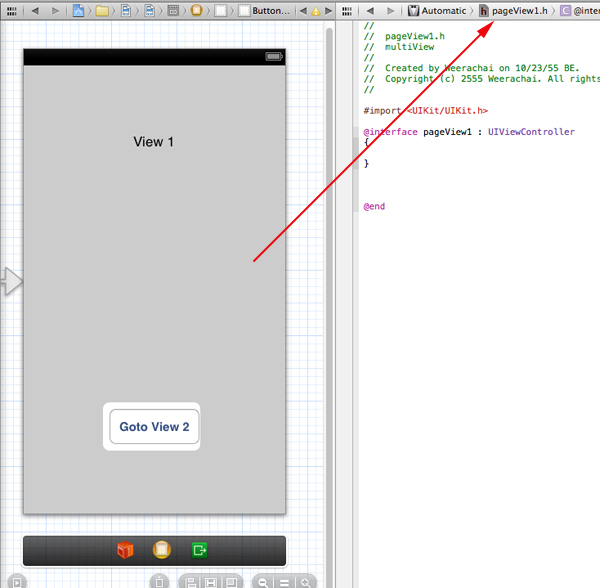Toggle the simulated device orientation
The image size is (600, 588).
pos(159,581)
